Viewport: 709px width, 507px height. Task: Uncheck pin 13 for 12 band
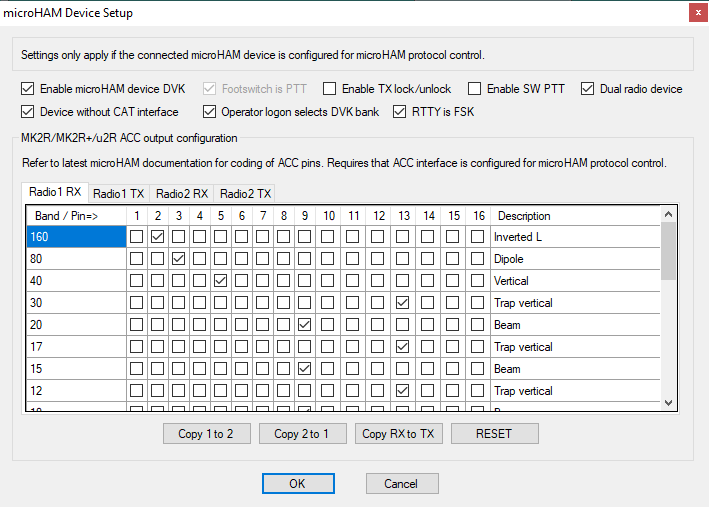click(x=402, y=391)
